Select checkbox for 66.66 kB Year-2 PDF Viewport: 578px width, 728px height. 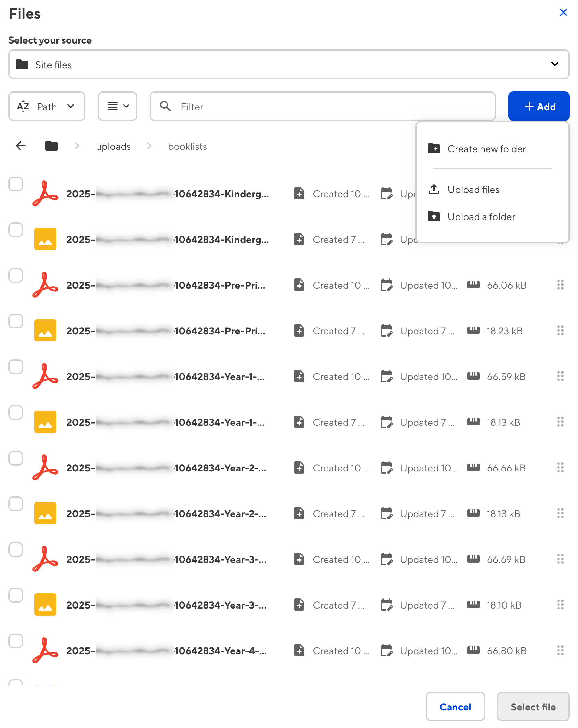(16, 458)
